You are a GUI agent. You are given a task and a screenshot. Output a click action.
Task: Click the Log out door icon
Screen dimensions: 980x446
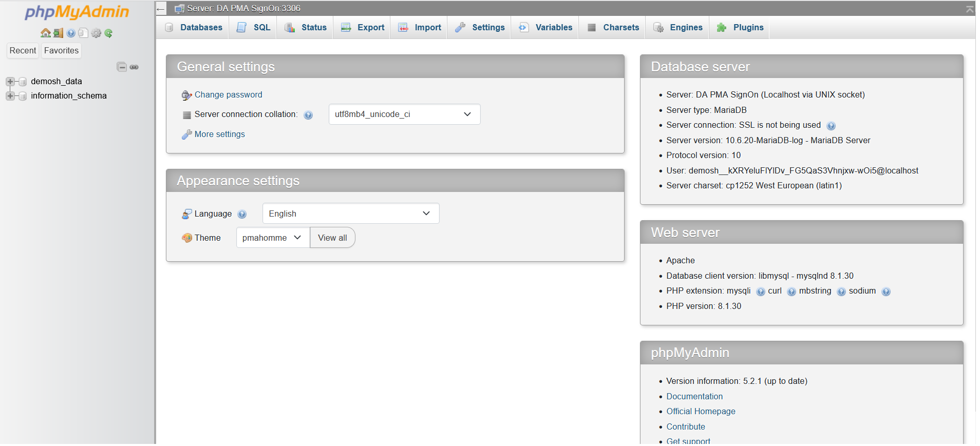coord(58,33)
